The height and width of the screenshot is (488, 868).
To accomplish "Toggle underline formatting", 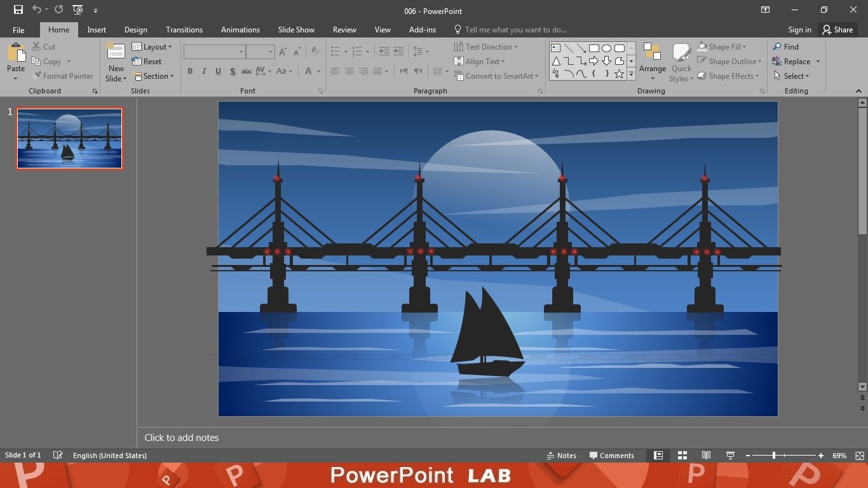I will point(218,71).
